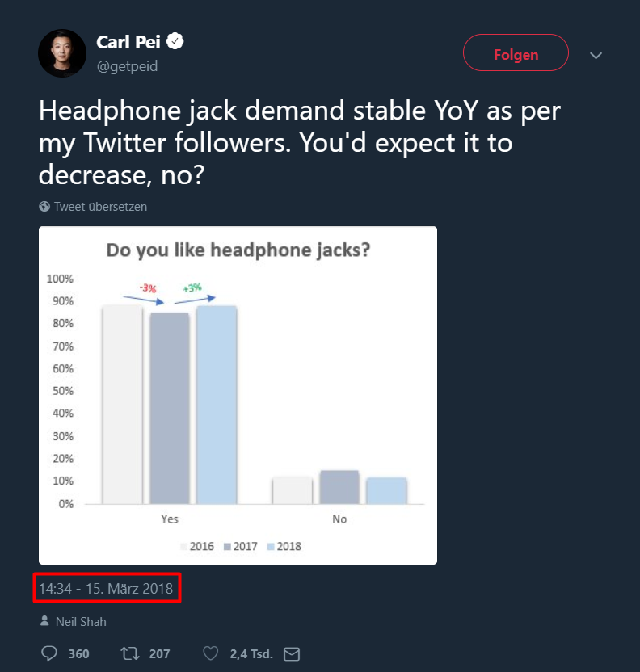The width and height of the screenshot is (640, 672).
Task: Click Carl Pei's profile avatar
Action: click(x=62, y=53)
